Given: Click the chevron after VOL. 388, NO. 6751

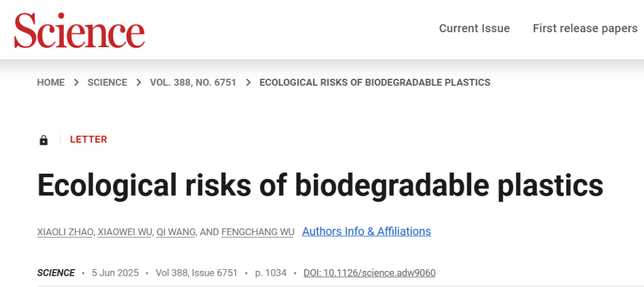Looking at the screenshot, I should pos(248,83).
